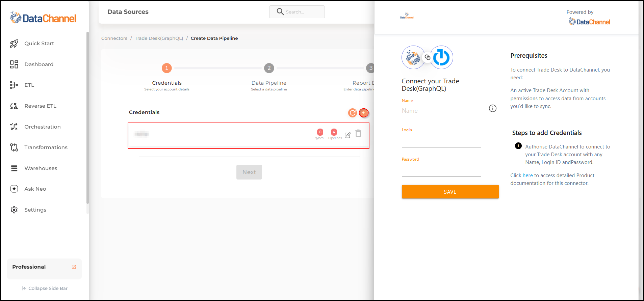644x301 pixels.
Task: Open the Transformations icon
Action: coord(14,147)
